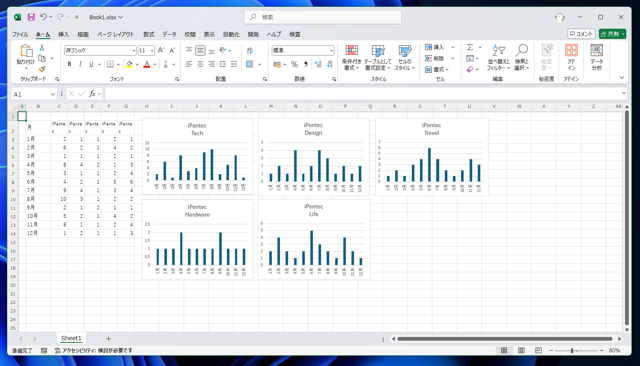The image size is (640, 366).
Task: Switch to the Page Layout tab
Action: point(116,34)
